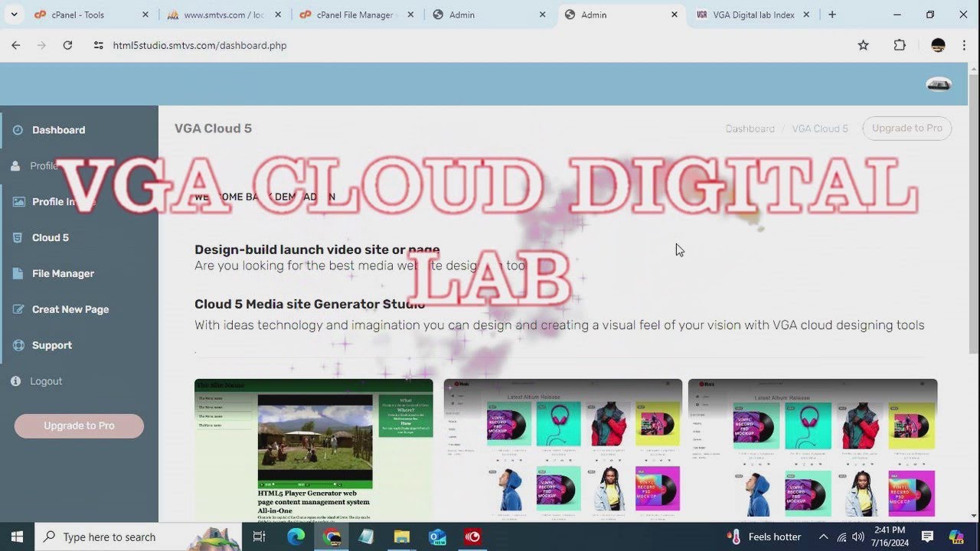Screen dimensions: 980x551
Task: Open the HTML5 Player Generator template thumbnail
Action: pyautogui.click(x=314, y=451)
